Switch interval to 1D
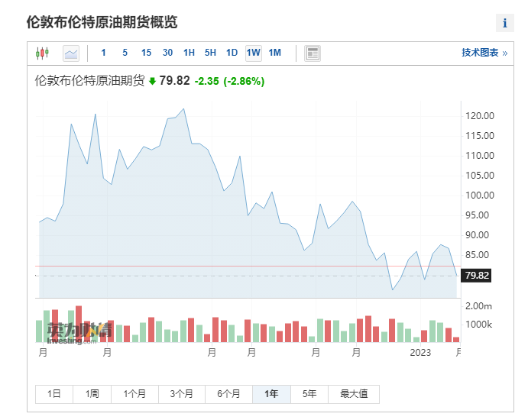 [232, 53]
